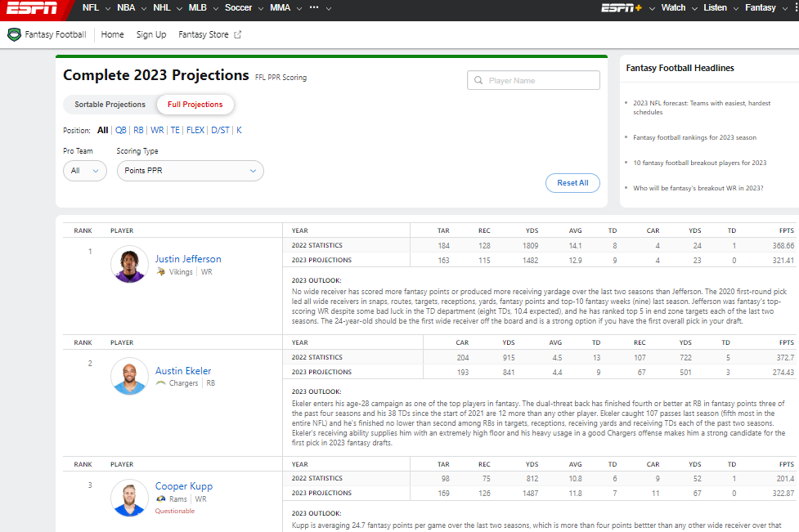The image size is (799, 532).
Task: Open the Justin Jefferson player link
Action: (x=188, y=258)
